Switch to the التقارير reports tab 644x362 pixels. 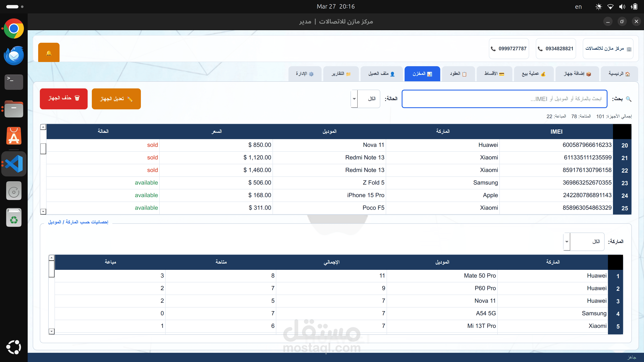[x=341, y=74]
